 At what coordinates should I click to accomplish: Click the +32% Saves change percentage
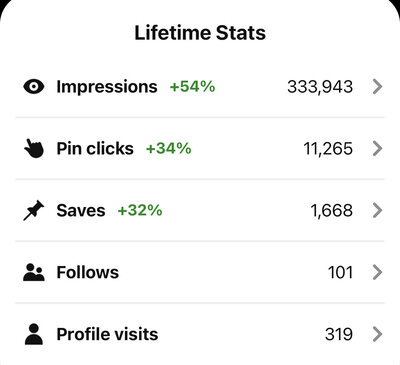pyautogui.click(x=140, y=210)
